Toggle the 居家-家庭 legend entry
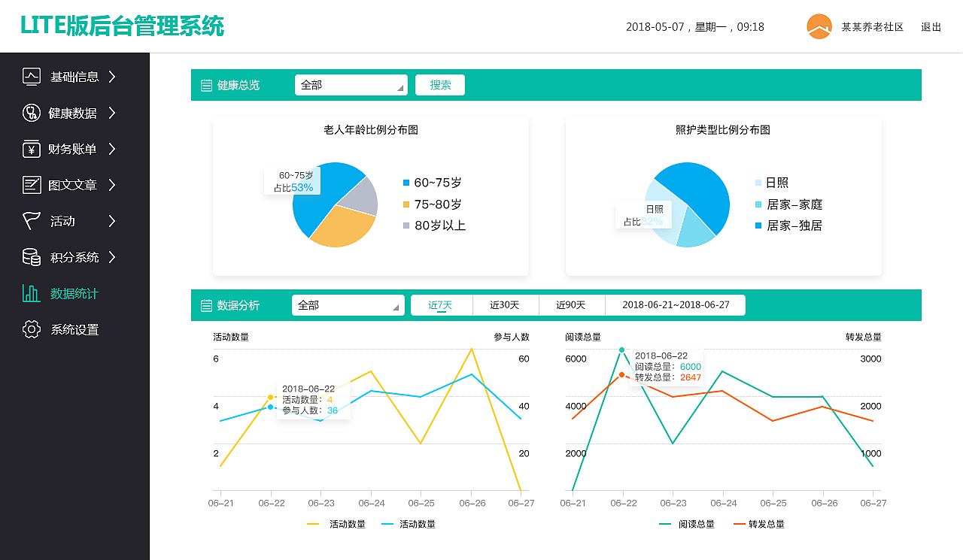Image resolution: width=963 pixels, height=560 pixels. 788,204
